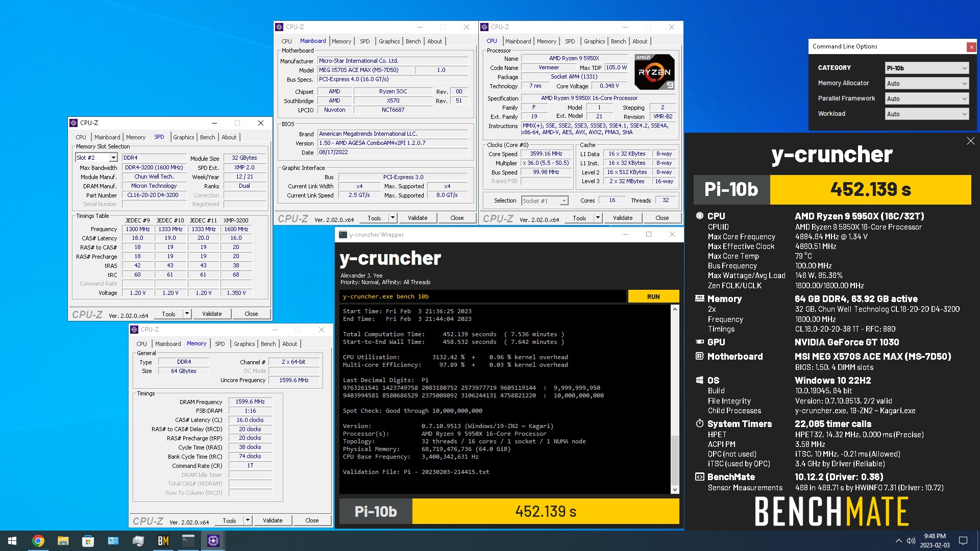The width and height of the screenshot is (980, 551).
Task: Click the Motherboard section icon in BenchMate
Action: pos(700,356)
